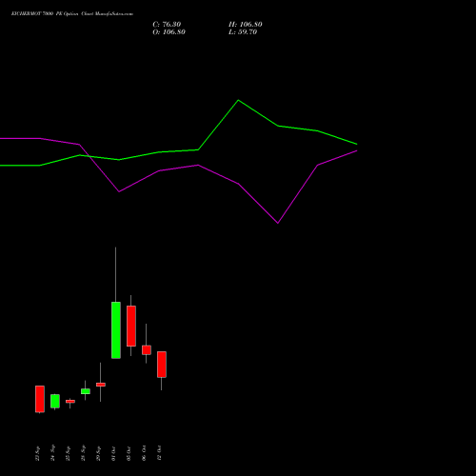The height and width of the screenshot is (476, 476).
Task: Click the open value 'O: 106.80'
Action: pyautogui.click(x=169, y=32)
